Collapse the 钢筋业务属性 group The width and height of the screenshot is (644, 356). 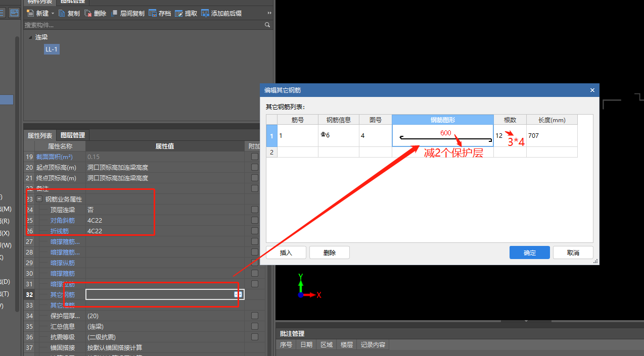coord(39,199)
